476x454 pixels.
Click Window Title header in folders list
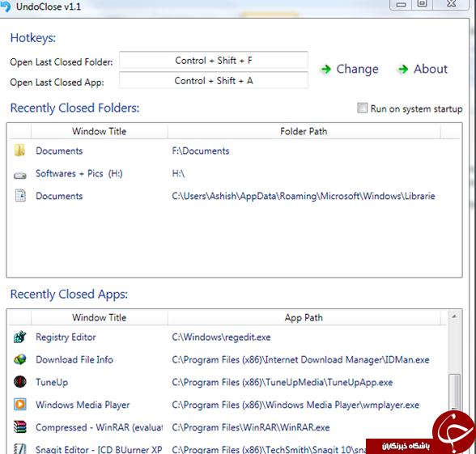point(99,131)
